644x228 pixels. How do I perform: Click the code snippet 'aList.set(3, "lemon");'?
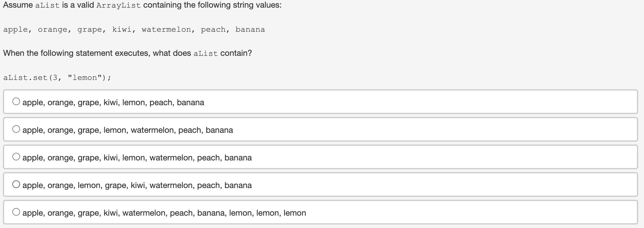(57, 77)
